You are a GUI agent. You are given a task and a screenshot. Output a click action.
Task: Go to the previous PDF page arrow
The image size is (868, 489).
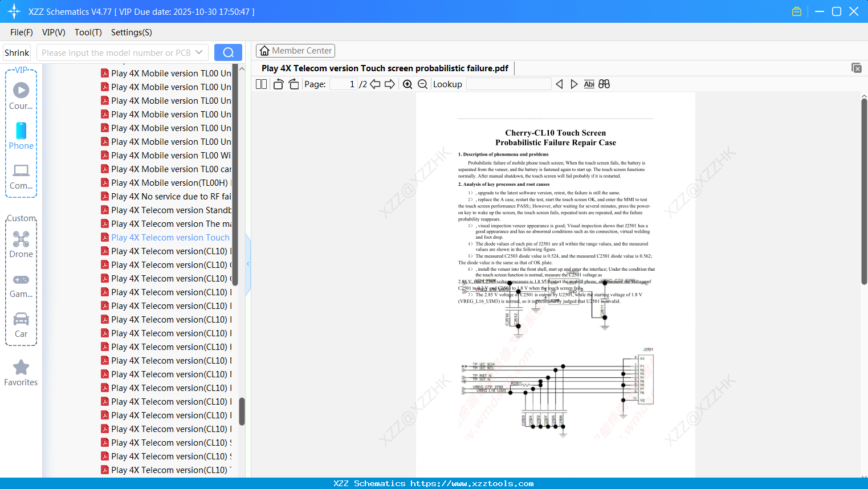(x=375, y=84)
